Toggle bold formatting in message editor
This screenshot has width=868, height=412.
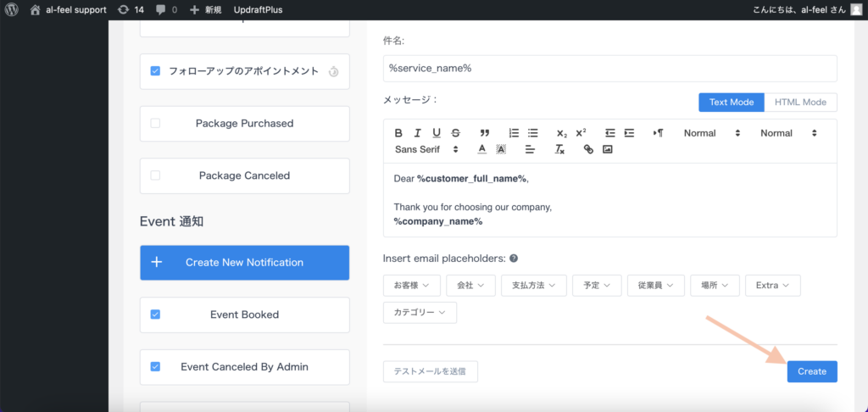[x=399, y=133]
